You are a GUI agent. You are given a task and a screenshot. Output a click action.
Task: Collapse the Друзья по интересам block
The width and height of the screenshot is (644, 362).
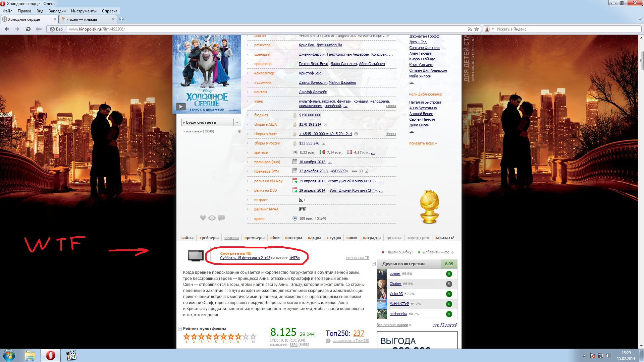click(374, 264)
